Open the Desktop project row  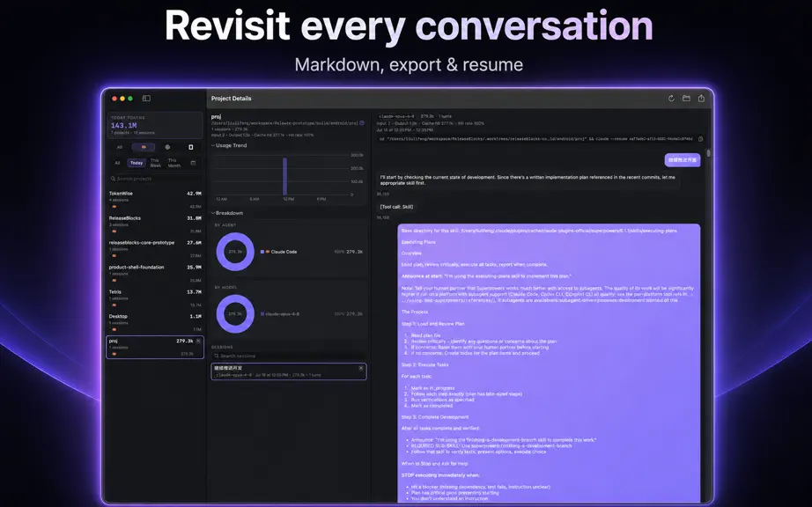pyautogui.click(x=155, y=323)
